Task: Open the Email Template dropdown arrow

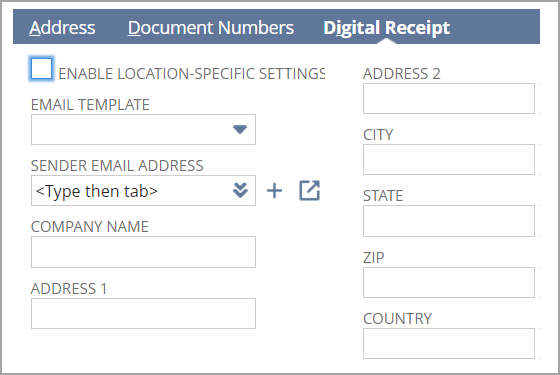Action: (240, 129)
